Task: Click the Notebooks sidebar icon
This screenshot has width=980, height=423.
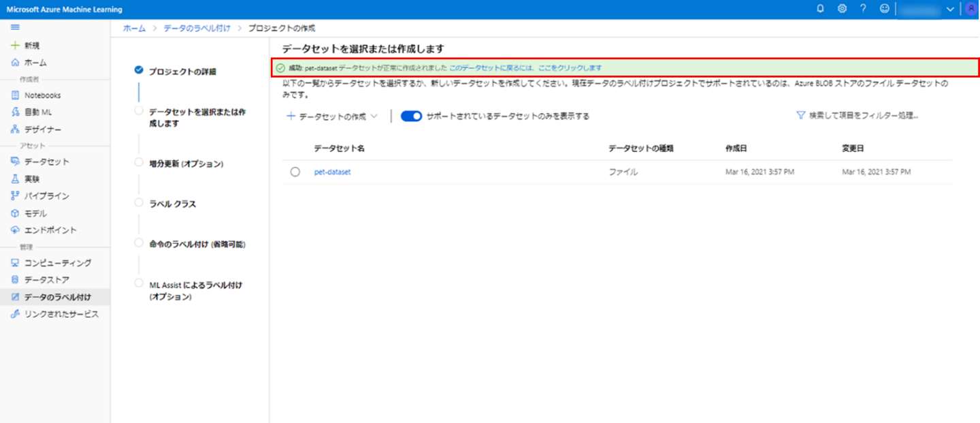Action: click(15, 95)
